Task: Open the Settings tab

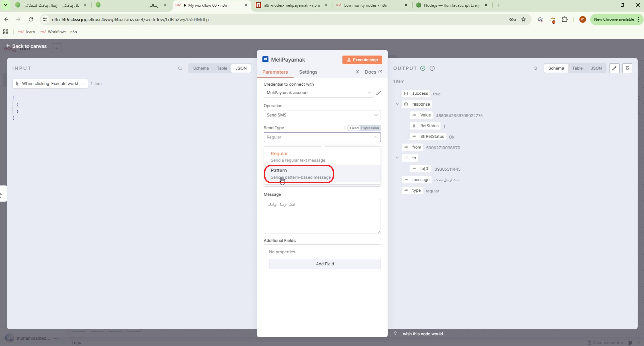Action: pyautogui.click(x=308, y=72)
